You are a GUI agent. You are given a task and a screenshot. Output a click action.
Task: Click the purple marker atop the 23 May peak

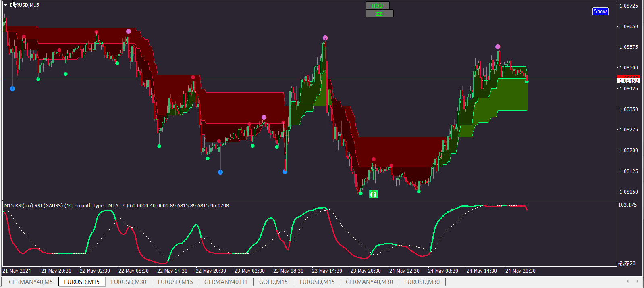coord(325,38)
